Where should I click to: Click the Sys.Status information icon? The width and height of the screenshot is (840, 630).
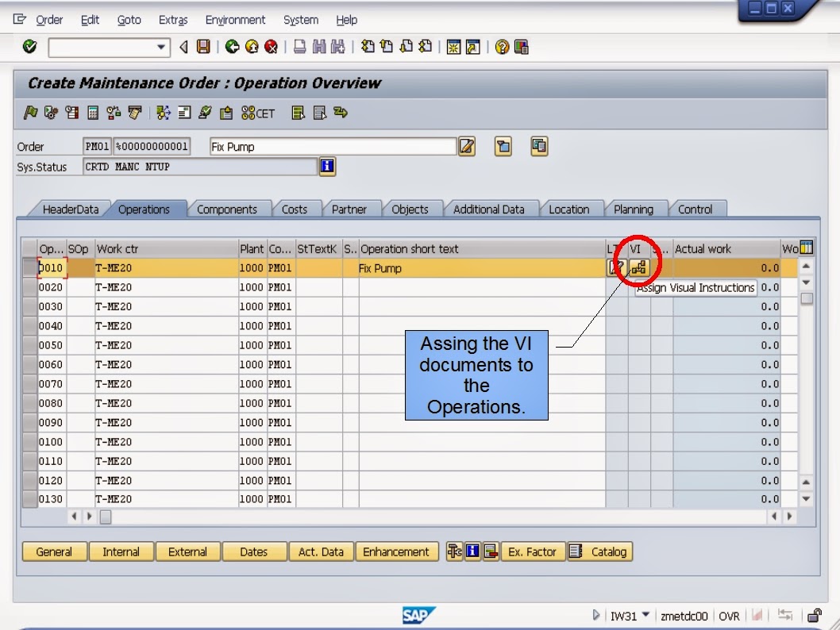click(327, 166)
